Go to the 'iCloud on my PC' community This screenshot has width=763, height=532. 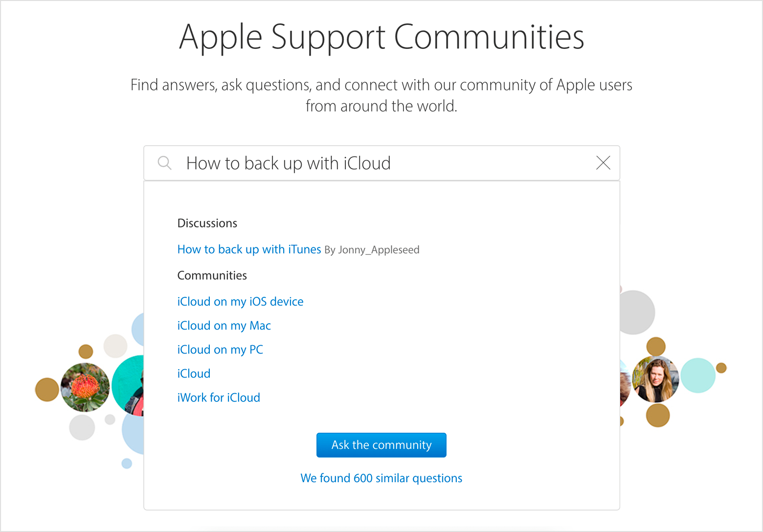pos(220,350)
